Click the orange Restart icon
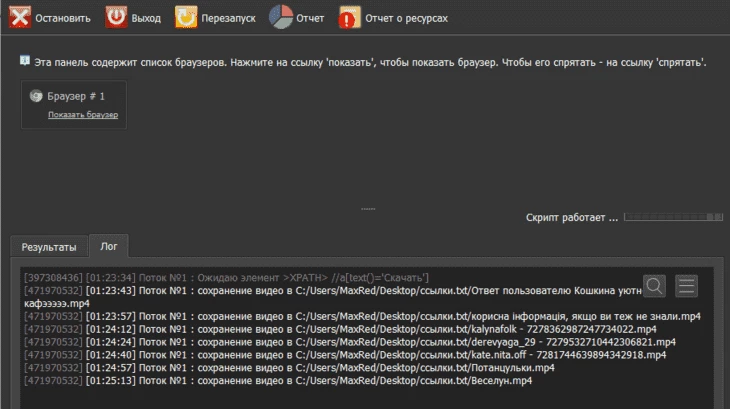 [186, 17]
